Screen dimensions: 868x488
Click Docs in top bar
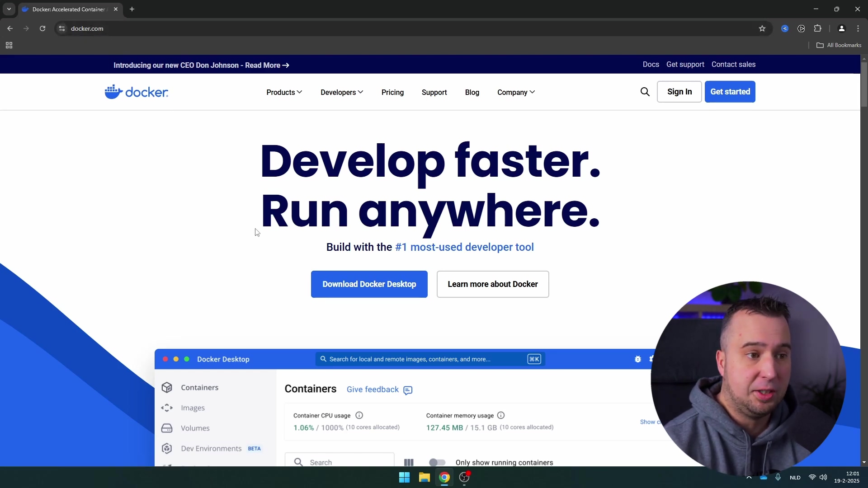(651, 64)
